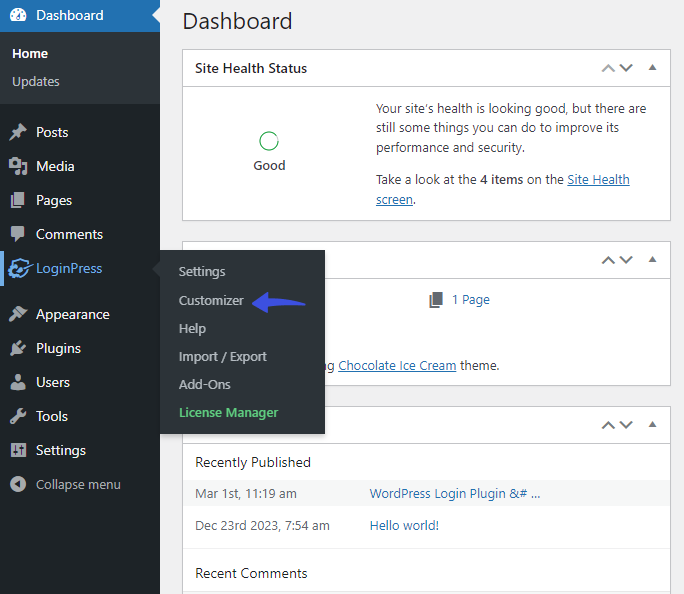Click the Dashboard page title

[x=237, y=21]
